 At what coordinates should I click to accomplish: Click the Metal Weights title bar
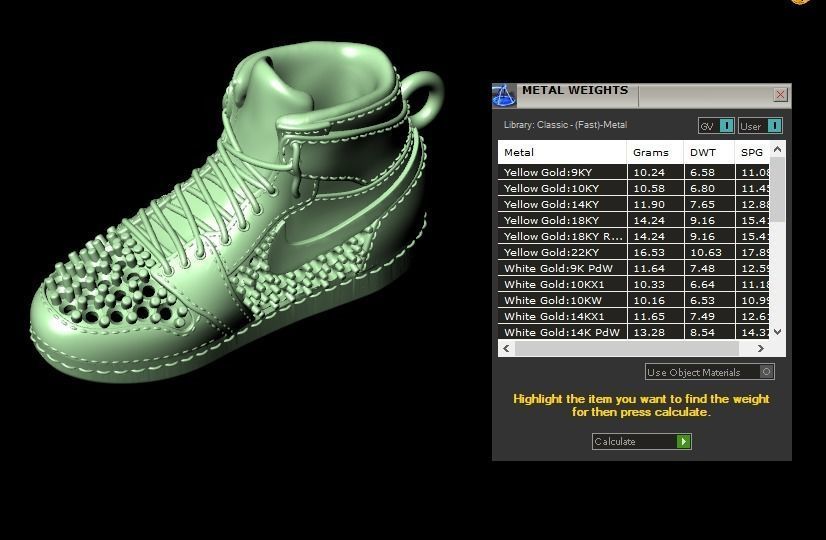coord(642,95)
